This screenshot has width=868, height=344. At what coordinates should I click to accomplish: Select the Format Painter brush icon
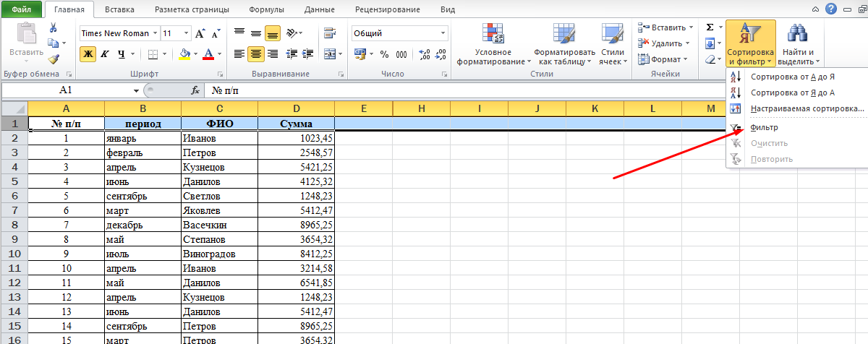click(x=54, y=60)
